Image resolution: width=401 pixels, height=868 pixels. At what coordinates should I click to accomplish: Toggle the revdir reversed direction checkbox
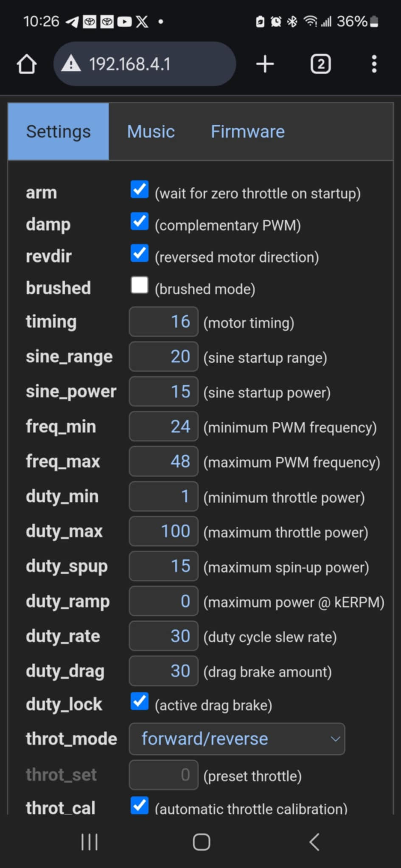140,253
